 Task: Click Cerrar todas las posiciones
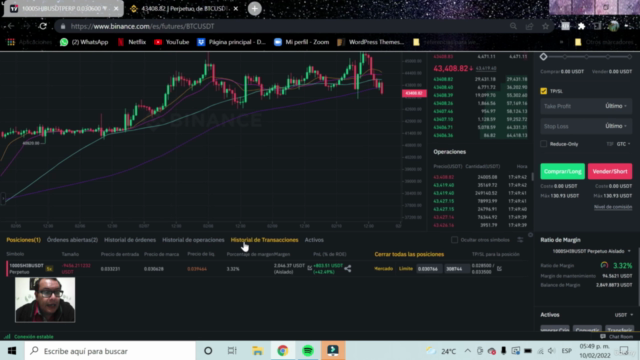pyautogui.click(x=409, y=254)
